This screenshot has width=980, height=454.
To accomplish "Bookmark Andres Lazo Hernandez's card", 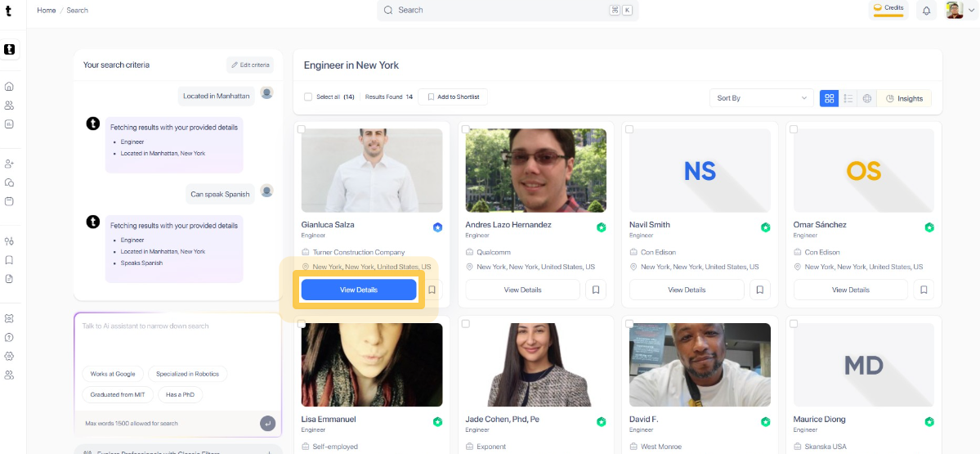I will (596, 290).
